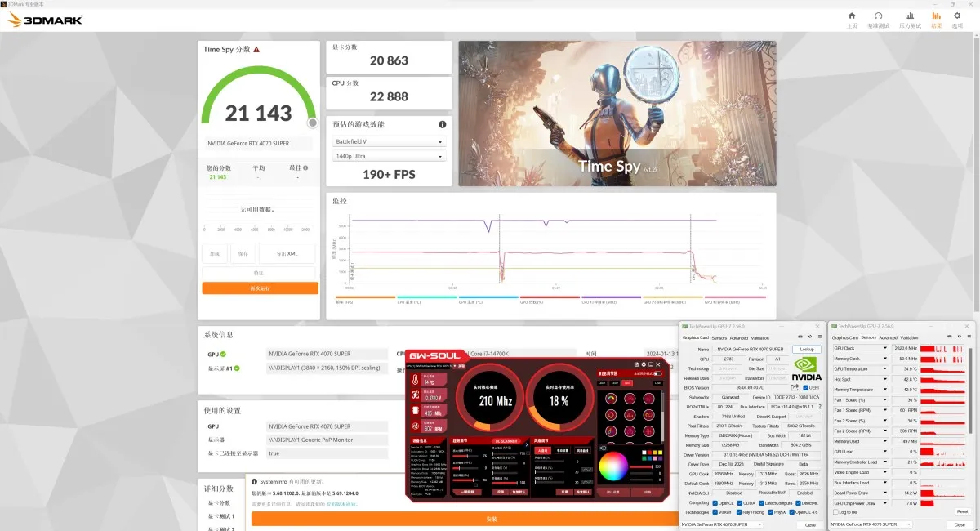
Task: Click the RGB brightness slider showing 255
Action: [x=641, y=466]
